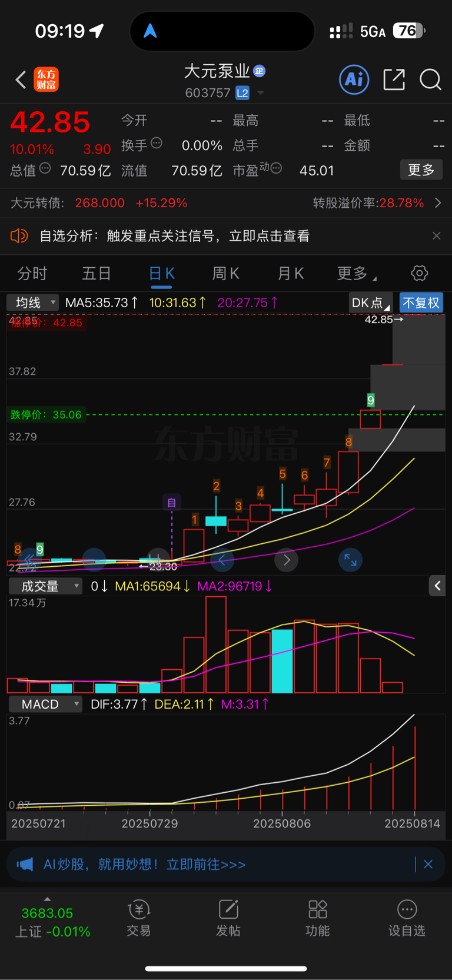Tap the MA5:35.73 value

(101, 303)
